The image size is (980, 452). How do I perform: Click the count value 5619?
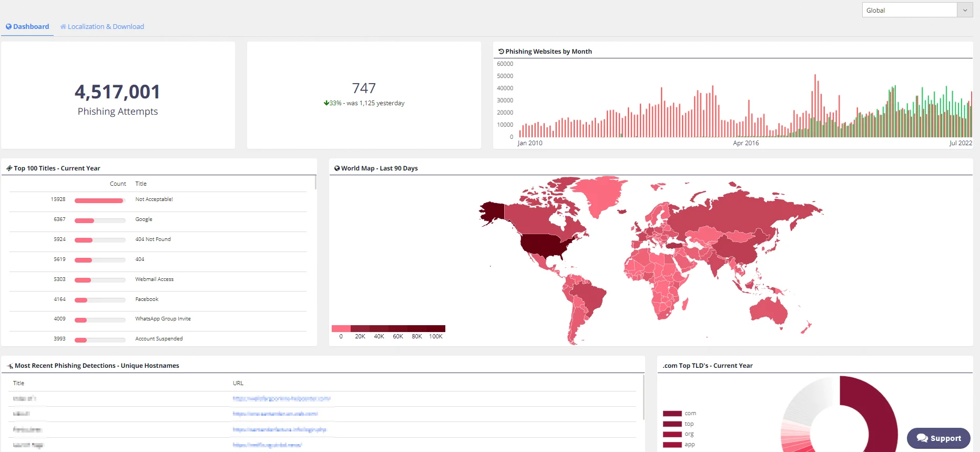[x=59, y=259]
